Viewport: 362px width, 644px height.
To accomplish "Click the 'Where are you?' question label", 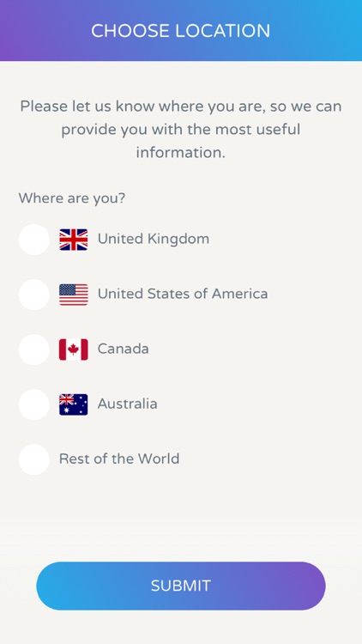I will point(72,199).
